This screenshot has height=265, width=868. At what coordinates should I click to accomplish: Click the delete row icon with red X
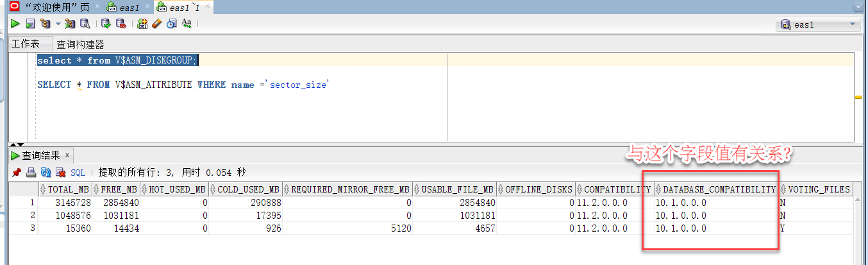click(60, 173)
